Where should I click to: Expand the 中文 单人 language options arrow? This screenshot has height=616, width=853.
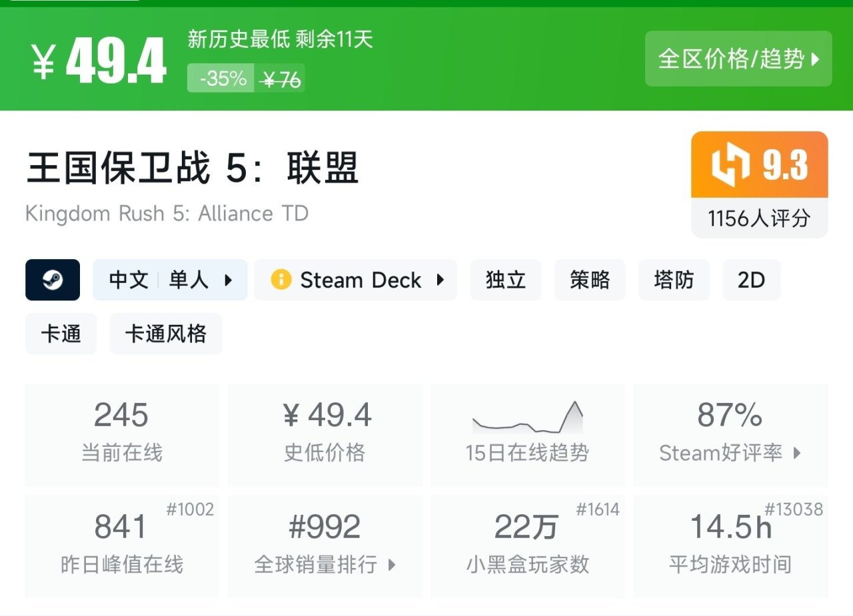click(228, 280)
